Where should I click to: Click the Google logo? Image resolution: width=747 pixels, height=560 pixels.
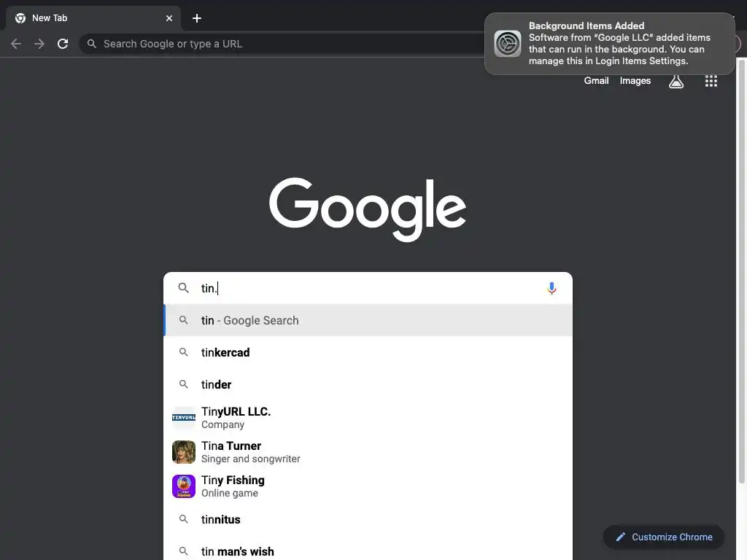coord(368,209)
